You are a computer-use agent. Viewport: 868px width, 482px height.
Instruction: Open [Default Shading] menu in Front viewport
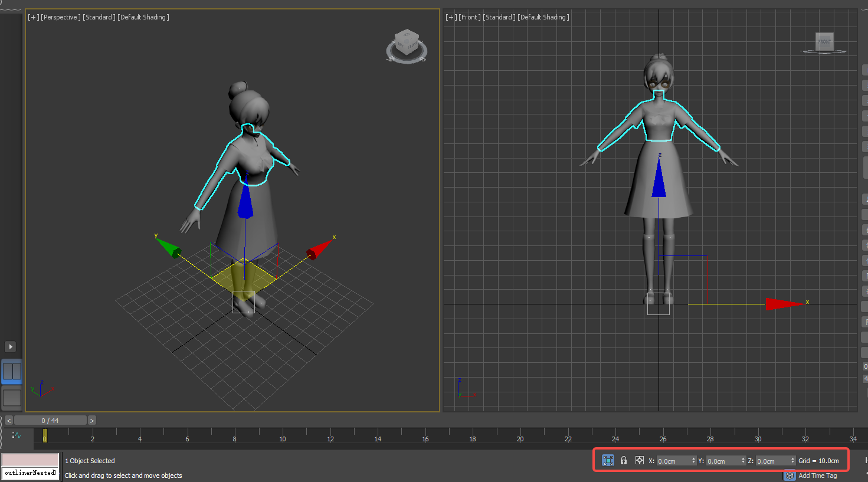(x=543, y=17)
